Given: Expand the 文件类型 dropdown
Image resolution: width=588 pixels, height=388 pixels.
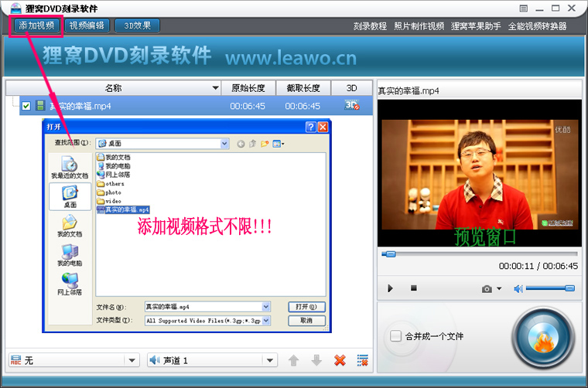Looking at the screenshot, I should click(266, 321).
